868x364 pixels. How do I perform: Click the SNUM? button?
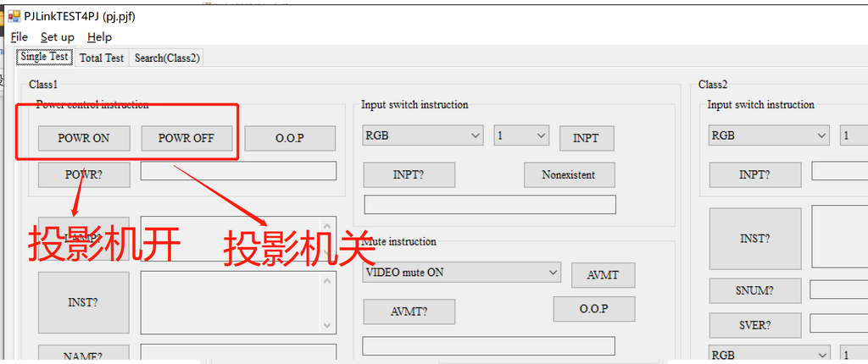click(x=755, y=290)
